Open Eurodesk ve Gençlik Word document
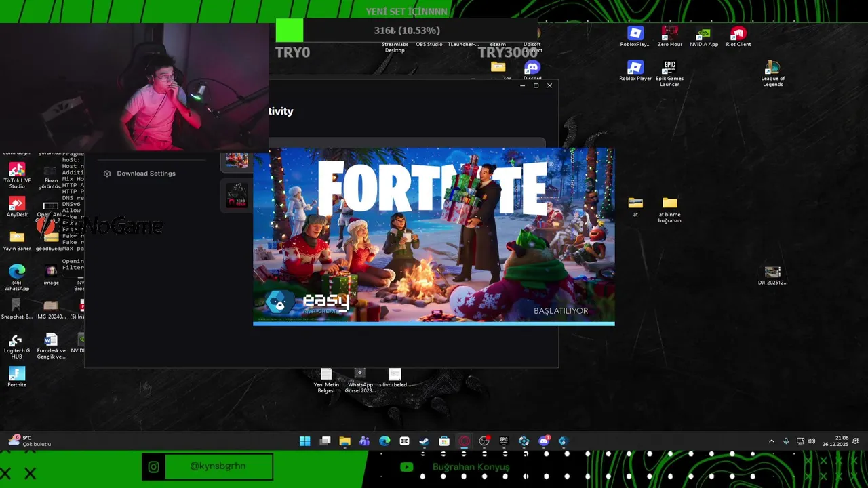The width and height of the screenshot is (868, 488). [x=51, y=345]
